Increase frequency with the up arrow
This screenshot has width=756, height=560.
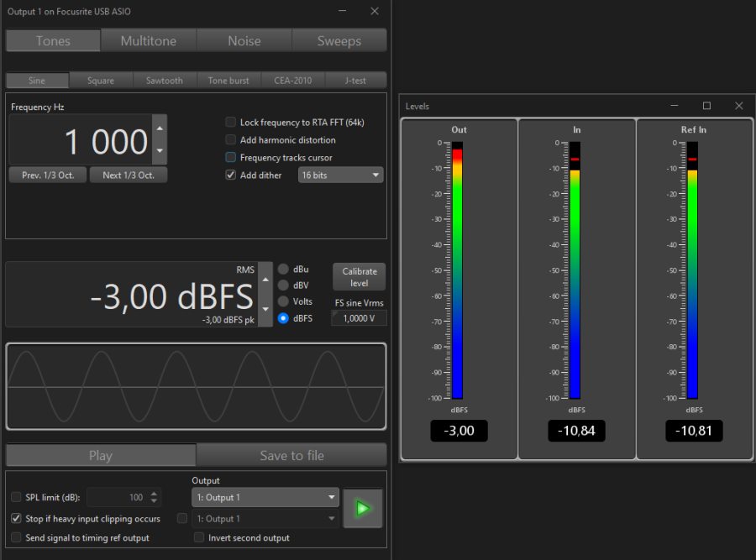click(160, 128)
